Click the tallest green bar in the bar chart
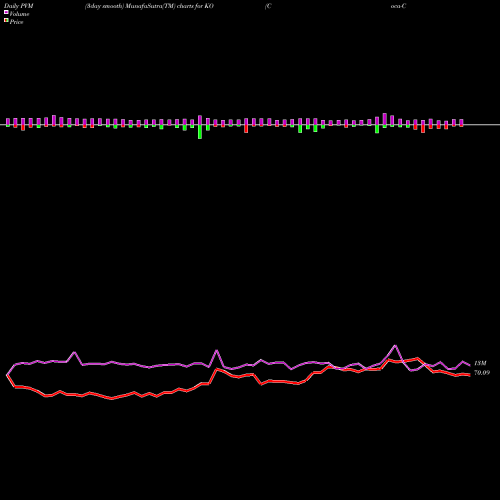Viewport: 500px width, 500px height. coord(200,132)
